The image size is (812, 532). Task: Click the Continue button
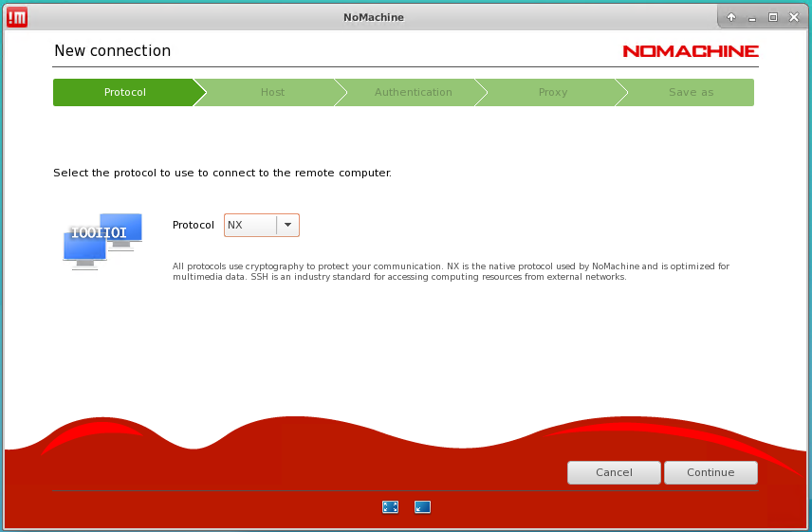point(710,472)
